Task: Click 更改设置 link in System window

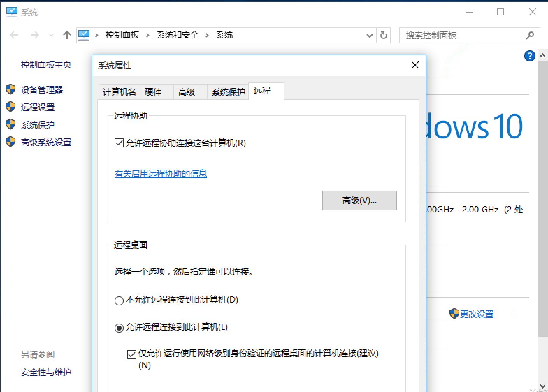Action: coord(477,314)
